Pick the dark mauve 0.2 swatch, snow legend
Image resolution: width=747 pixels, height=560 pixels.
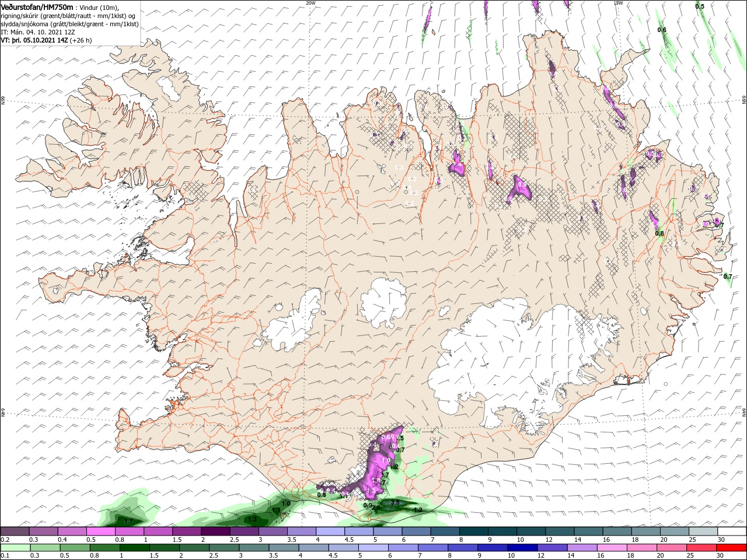[15, 531]
